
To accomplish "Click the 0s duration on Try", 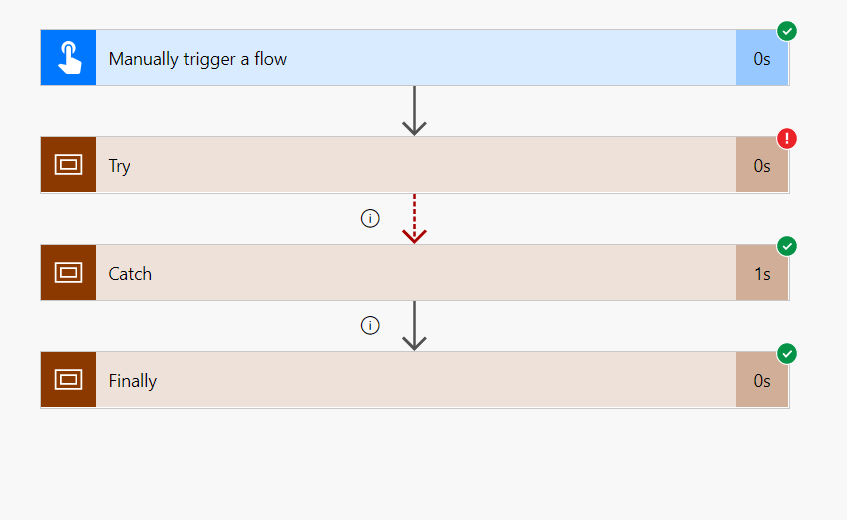I will click(762, 166).
